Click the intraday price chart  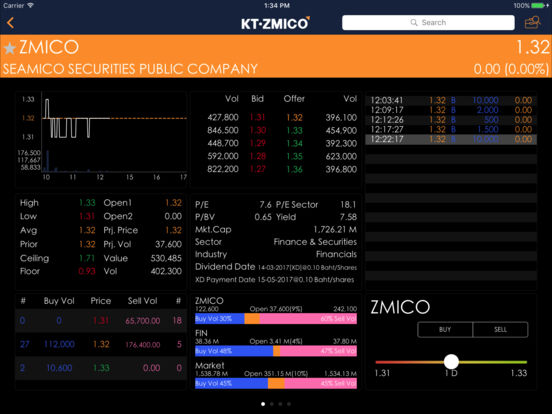(101, 137)
